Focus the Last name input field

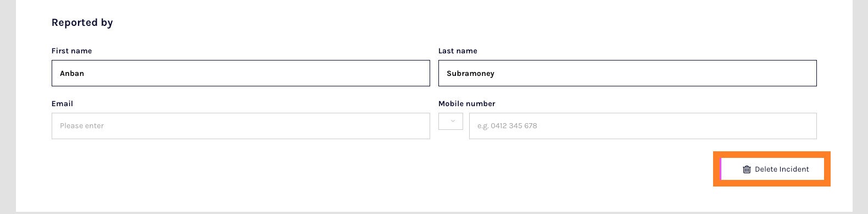point(627,73)
